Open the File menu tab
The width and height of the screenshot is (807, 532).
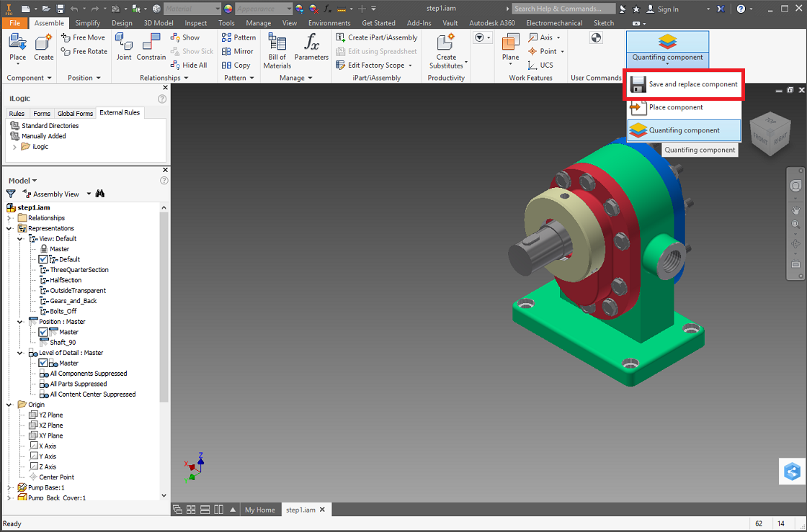pyautogui.click(x=15, y=23)
